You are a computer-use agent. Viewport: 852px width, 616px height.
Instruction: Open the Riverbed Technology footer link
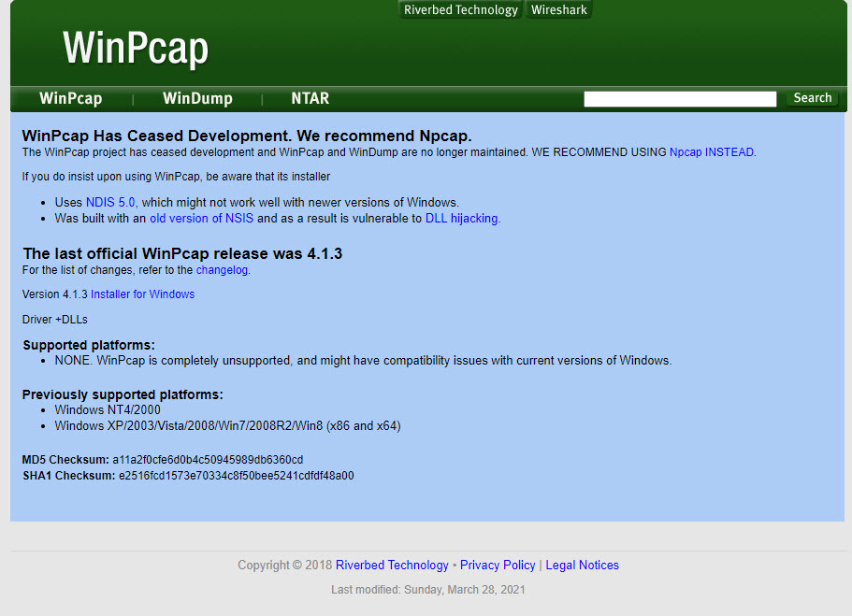coord(392,565)
